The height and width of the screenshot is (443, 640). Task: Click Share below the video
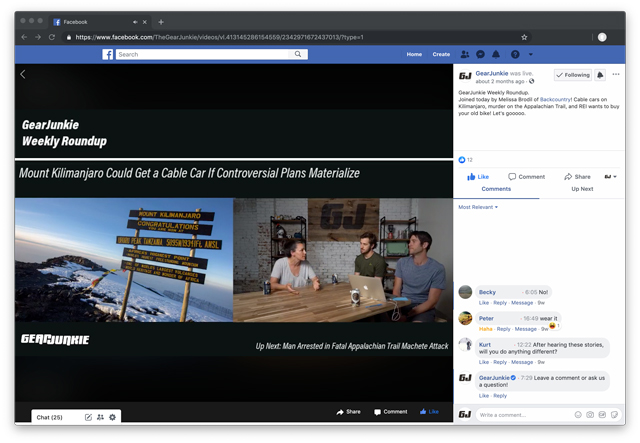pyautogui.click(x=349, y=412)
